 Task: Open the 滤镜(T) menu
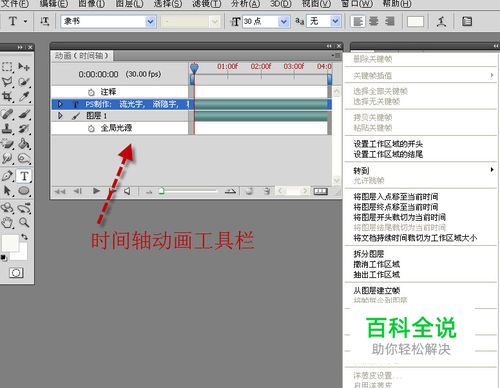207,4
